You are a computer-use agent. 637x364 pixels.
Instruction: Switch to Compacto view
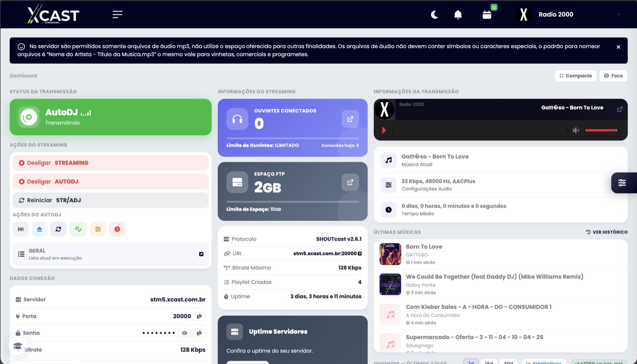pyautogui.click(x=575, y=76)
